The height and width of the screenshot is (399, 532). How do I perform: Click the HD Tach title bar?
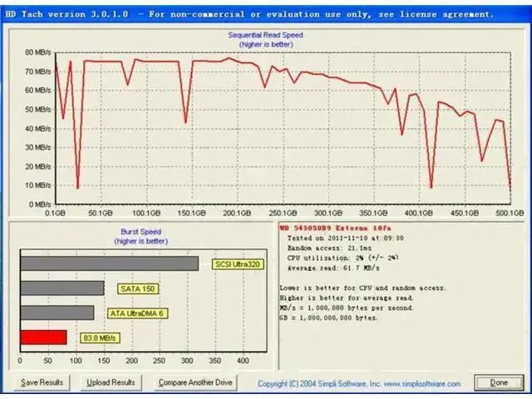tap(266, 15)
